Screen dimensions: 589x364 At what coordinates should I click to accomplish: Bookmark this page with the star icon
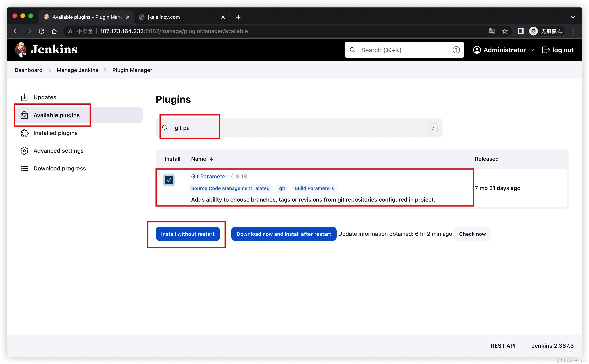(505, 31)
